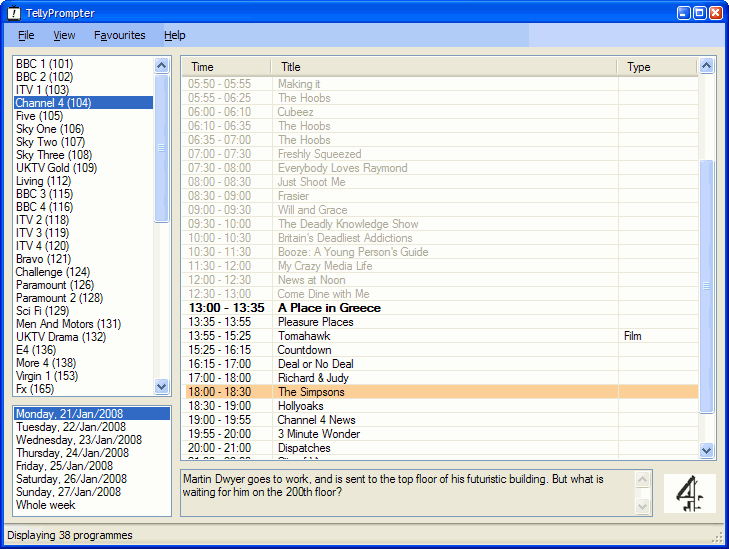Select the Hollyoaks programme row

[x=440, y=406]
